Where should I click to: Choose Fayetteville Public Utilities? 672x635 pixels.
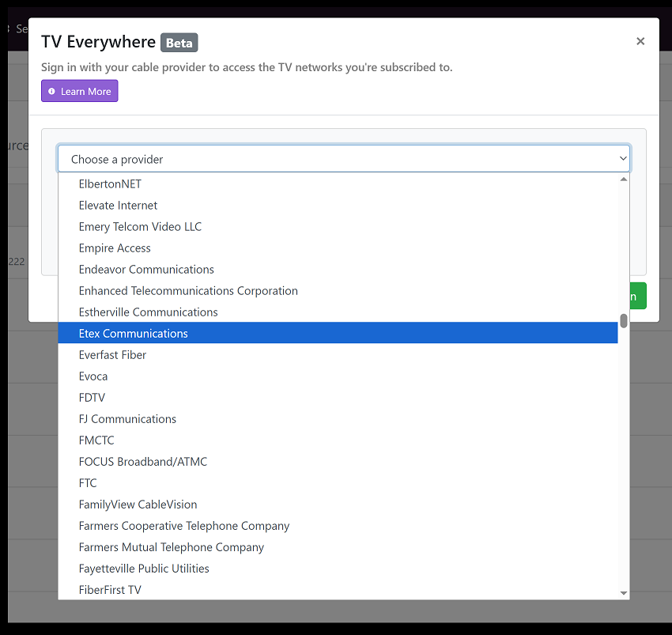[144, 568]
